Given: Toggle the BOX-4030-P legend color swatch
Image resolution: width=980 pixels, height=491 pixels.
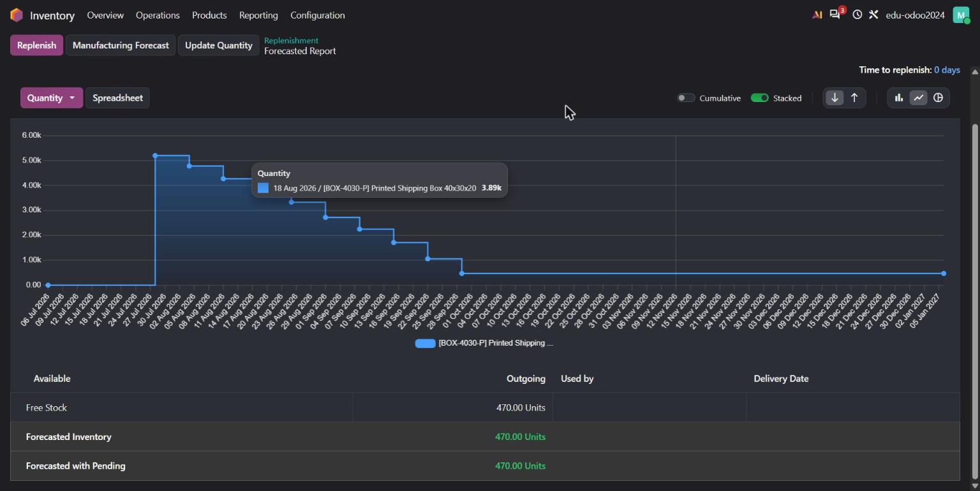Looking at the screenshot, I should (425, 343).
